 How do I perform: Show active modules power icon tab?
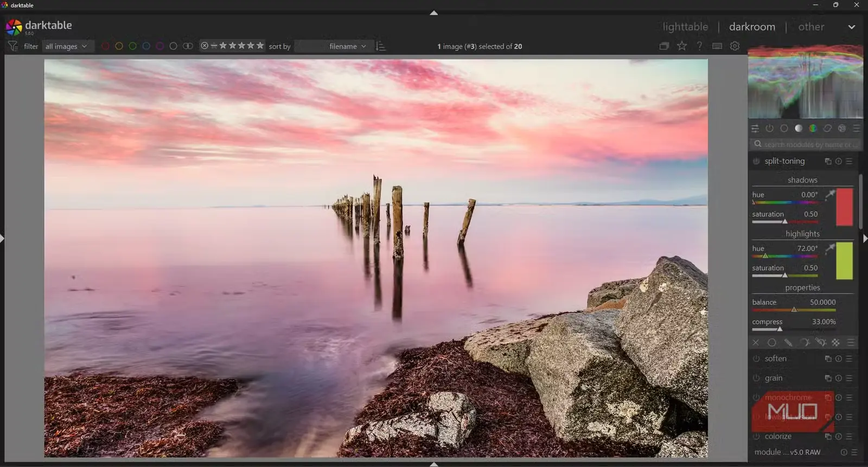click(x=770, y=129)
